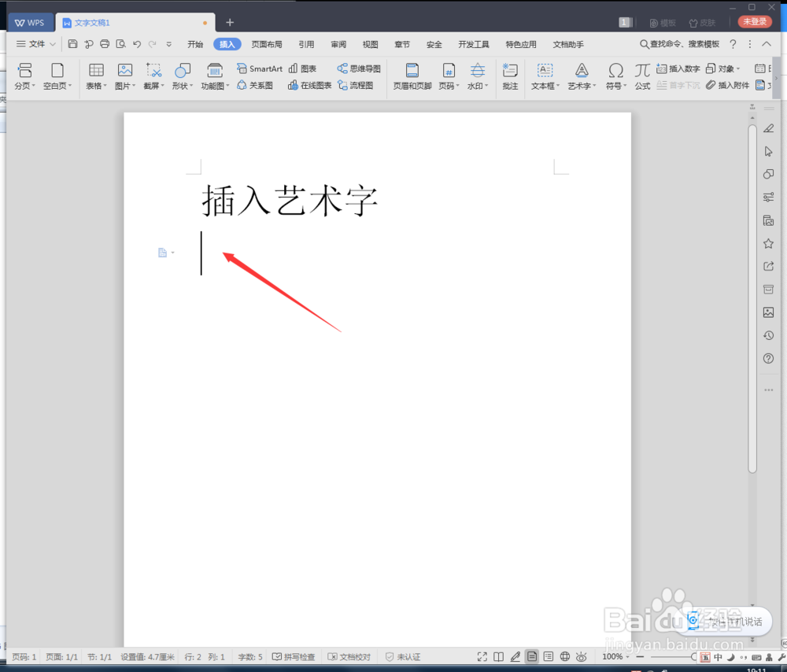Switch to the View (视图) tab

[370, 44]
